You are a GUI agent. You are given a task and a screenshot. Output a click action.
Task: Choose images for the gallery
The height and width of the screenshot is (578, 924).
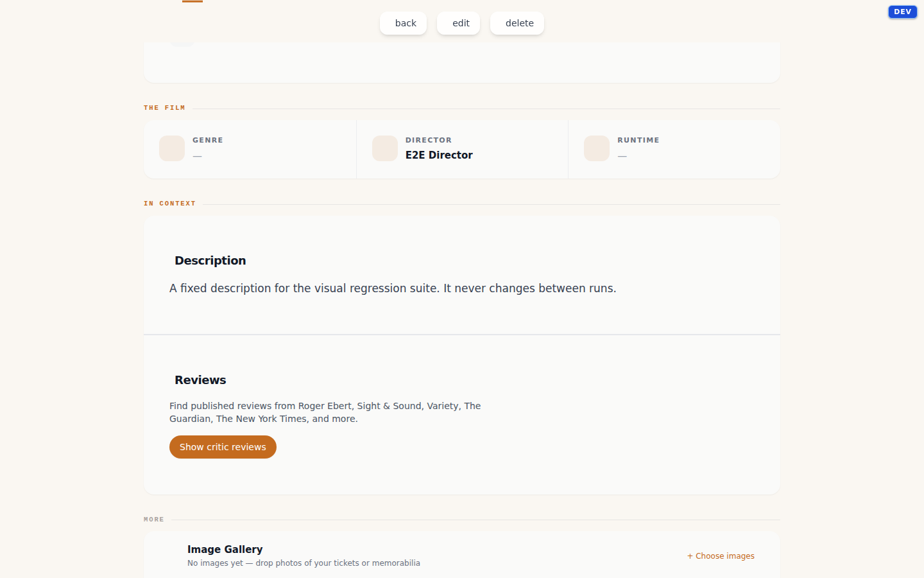pyautogui.click(x=721, y=556)
